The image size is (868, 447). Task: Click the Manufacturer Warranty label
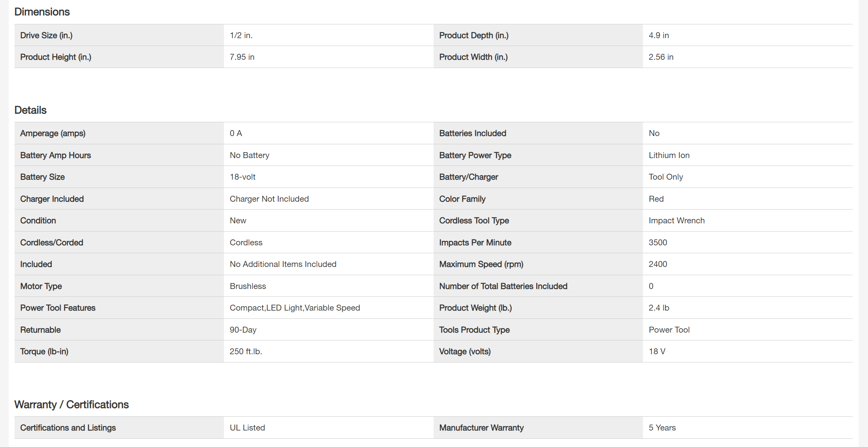pos(481,428)
